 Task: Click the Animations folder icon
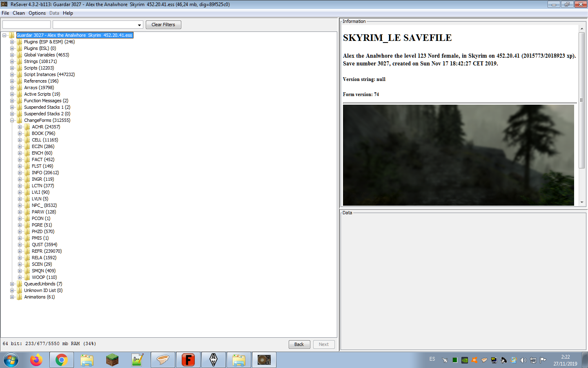[19, 297]
